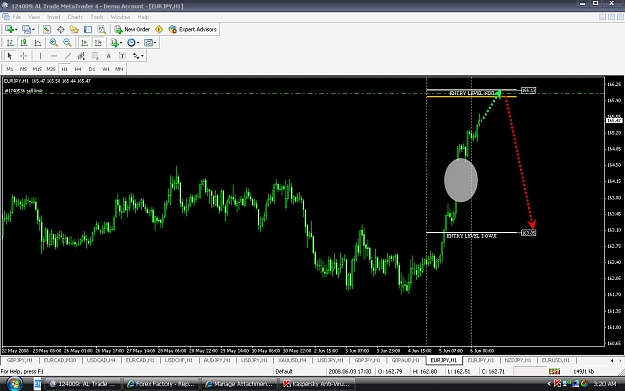
Task: Switch to the MN timeframe
Action: click(x=119, y=69)
